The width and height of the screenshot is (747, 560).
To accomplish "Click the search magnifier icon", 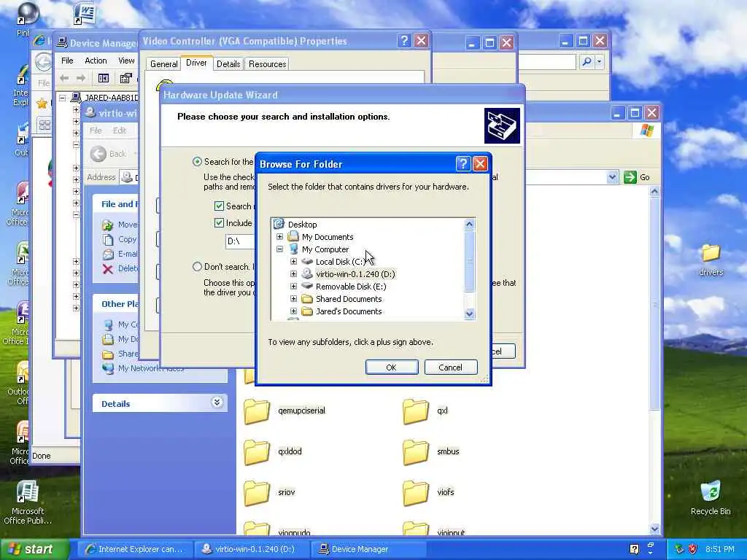I will [587, 61].
